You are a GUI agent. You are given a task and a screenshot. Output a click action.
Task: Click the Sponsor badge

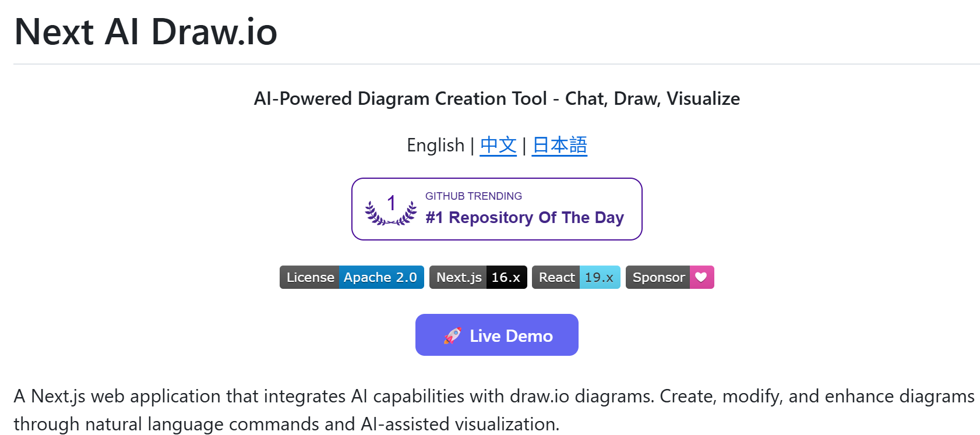pos(669,277)
